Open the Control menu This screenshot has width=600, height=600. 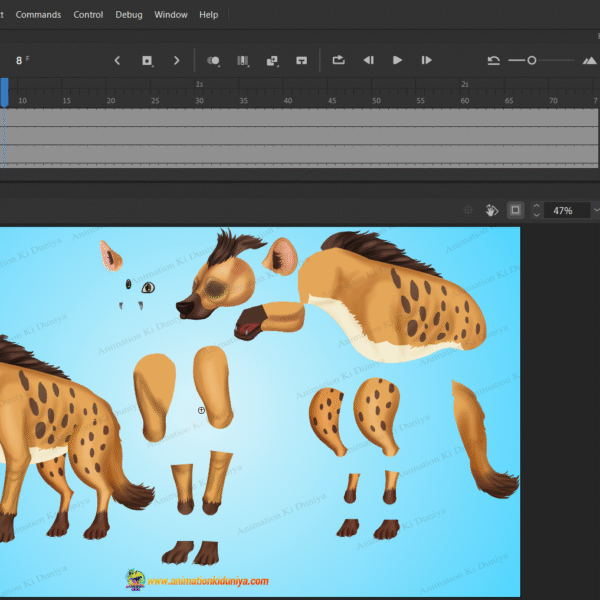(88, 15)
